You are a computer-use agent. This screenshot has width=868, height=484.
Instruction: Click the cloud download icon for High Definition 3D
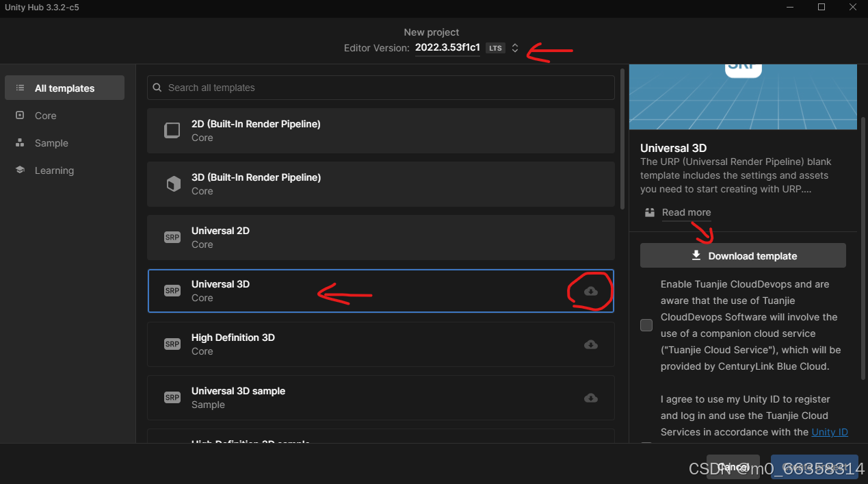pyautogui.click(x=591, y=344)
